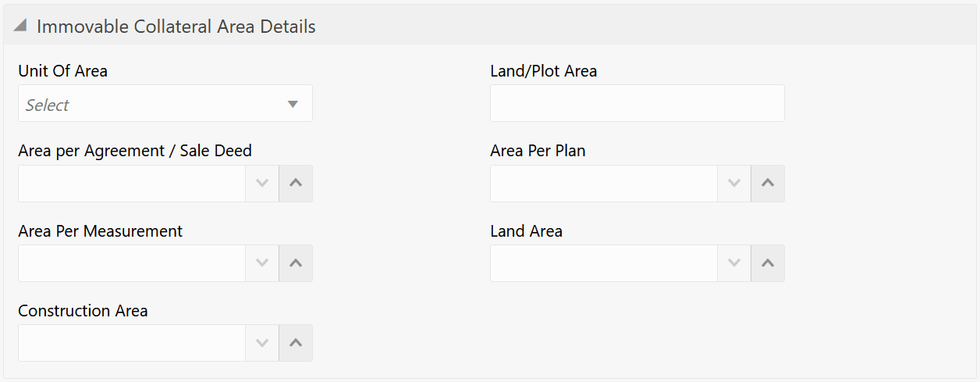This screenshot has height=382, width=980.
Task: Click the Area Per Plan input field
Action: coord(603,184)
